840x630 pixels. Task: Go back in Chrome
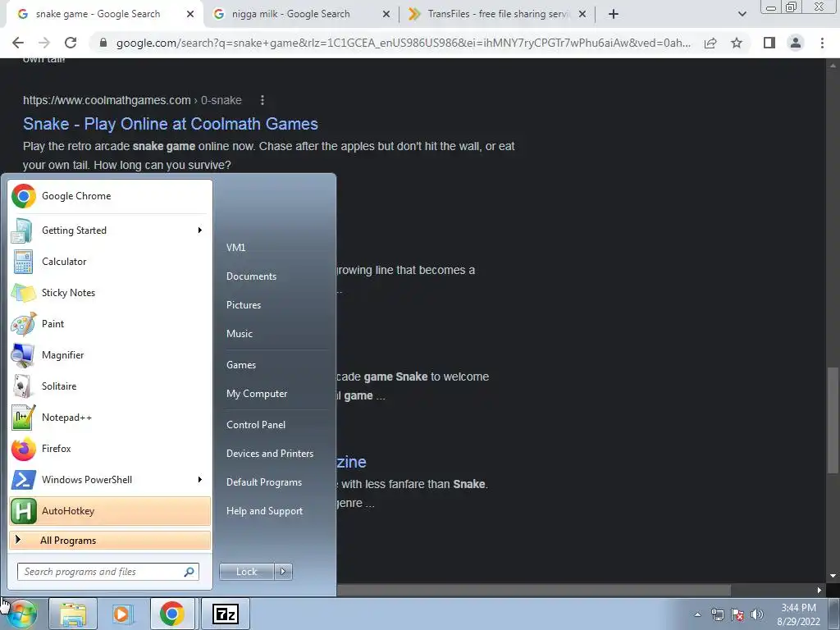18,43
